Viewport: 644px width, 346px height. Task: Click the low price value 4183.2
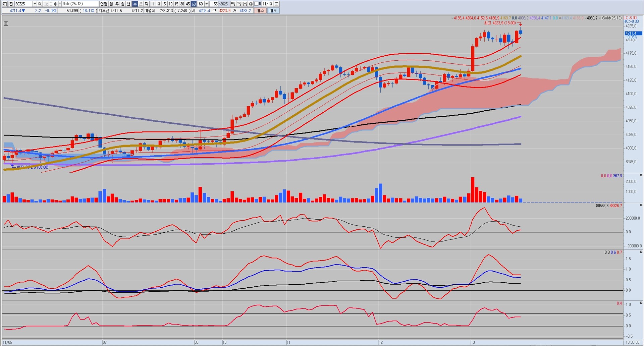point(245,11)
